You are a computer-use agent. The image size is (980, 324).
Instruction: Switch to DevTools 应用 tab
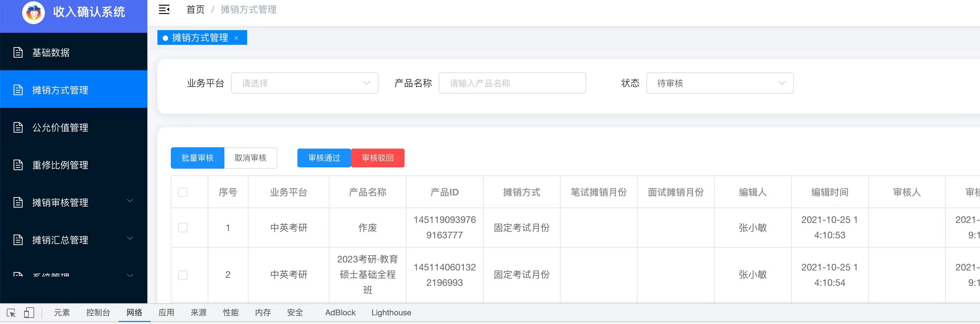click(x=167, y=313)
